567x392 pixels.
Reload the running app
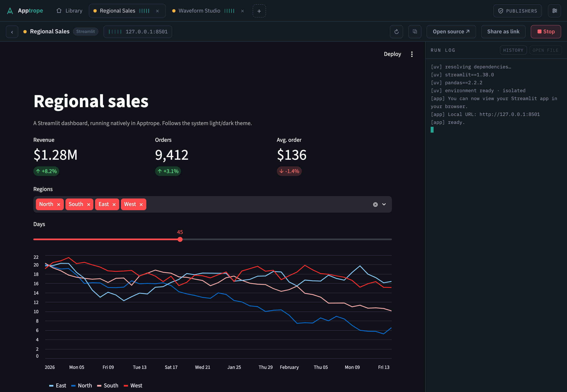396,32
